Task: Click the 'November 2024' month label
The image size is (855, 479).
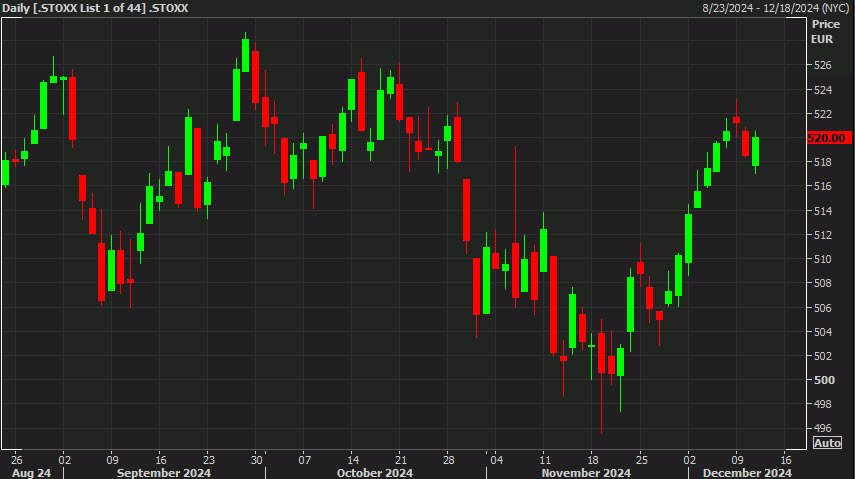Action: click(586, 473)
